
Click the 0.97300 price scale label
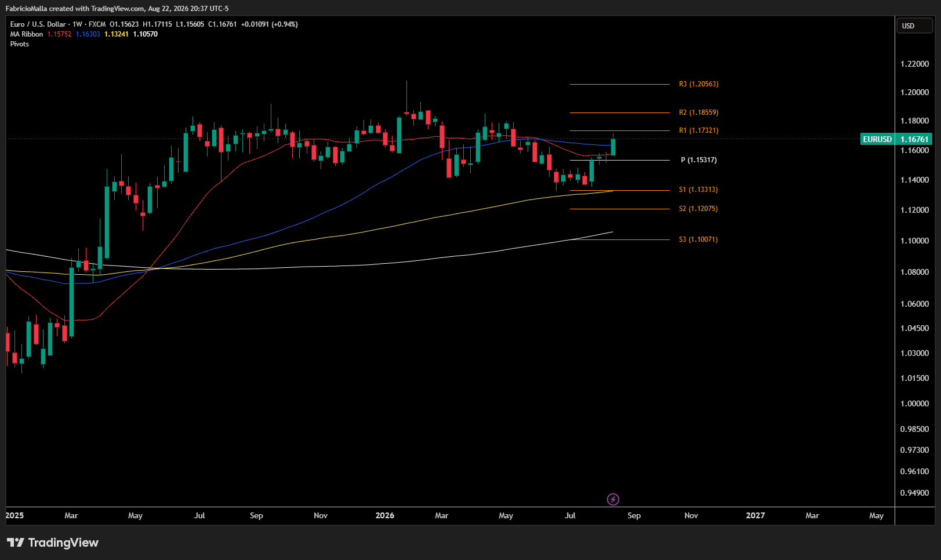coord(914,450)
